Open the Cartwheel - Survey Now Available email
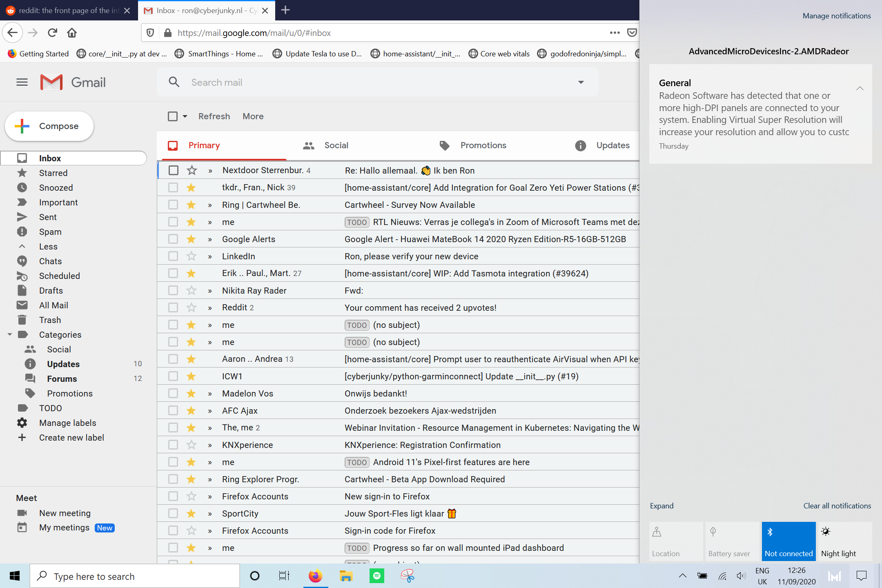The image size is (882, 588). tap(410, 205)
